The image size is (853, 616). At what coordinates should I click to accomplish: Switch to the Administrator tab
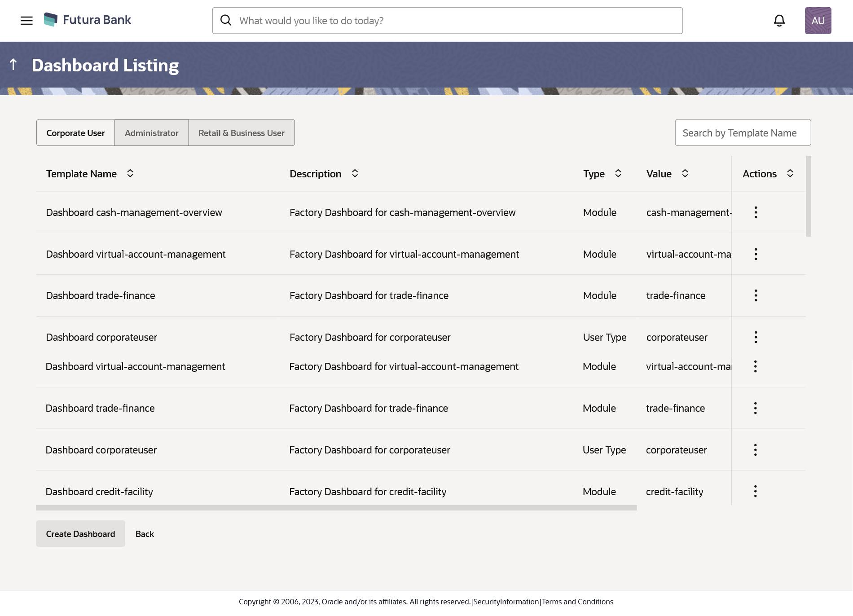click(151, 133)
